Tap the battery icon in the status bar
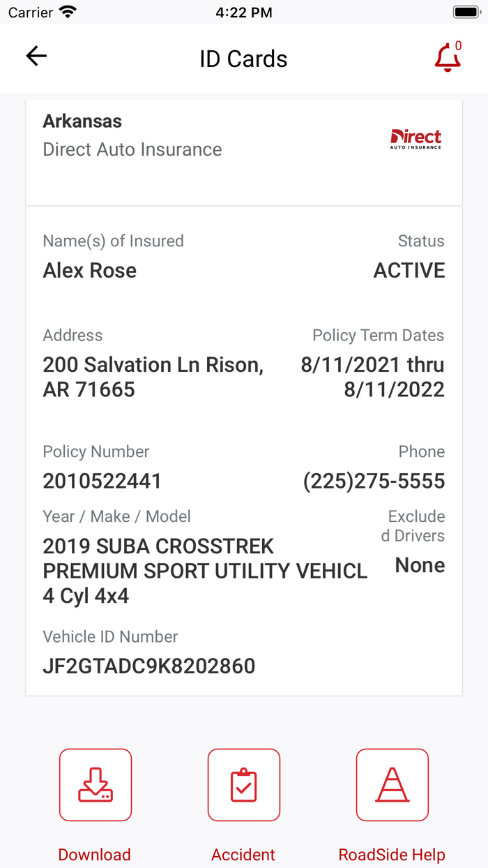This screenshot has height=868, width=488. click(466, 10)
